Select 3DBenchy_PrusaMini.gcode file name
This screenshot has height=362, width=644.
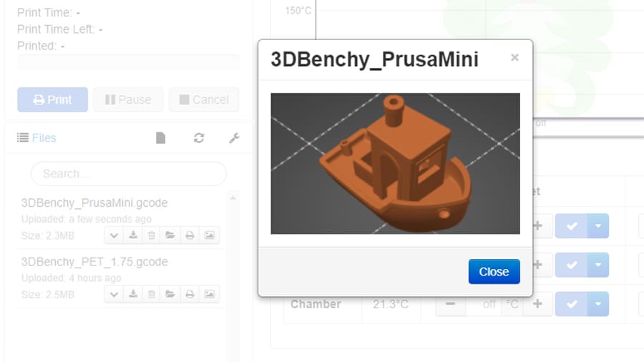(94, 202)
